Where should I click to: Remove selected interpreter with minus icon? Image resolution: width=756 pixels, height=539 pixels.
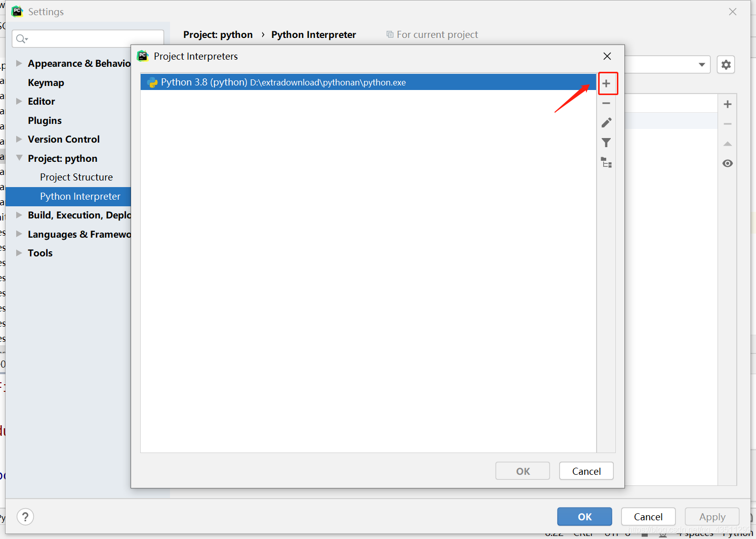[606, 103]
